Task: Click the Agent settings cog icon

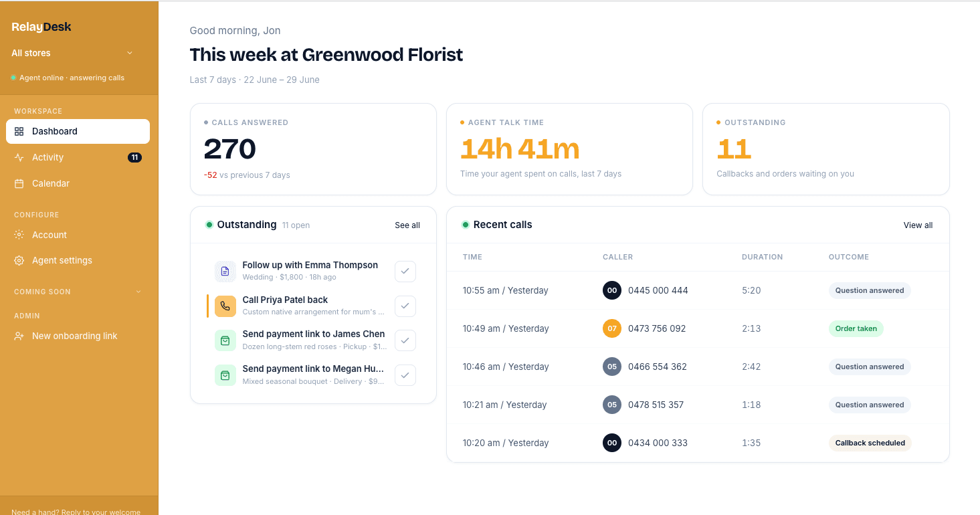Action: pyautogui.click(x=19, y=260)
